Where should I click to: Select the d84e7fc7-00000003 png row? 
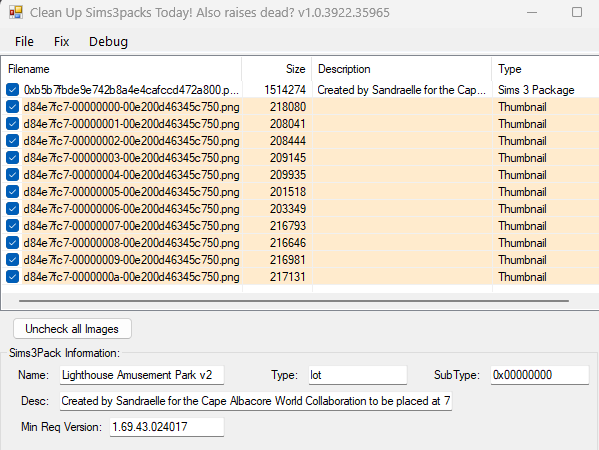pos(300,158)
